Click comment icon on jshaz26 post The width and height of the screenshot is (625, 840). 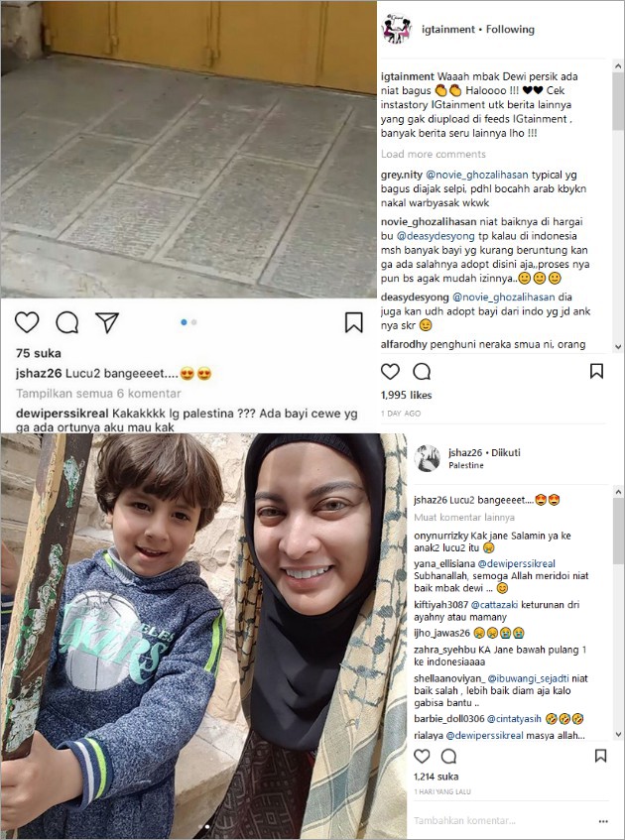[x=448, y=756]
